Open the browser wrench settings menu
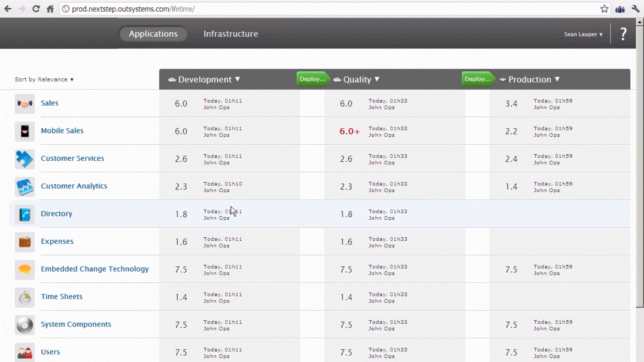Screen dimensions: 644x362 (636, 9)
